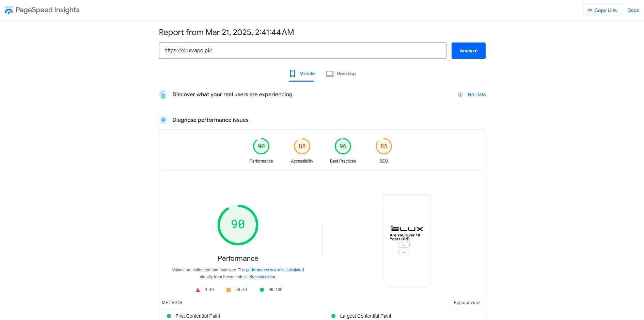The width and height of the screenshot is (644, 320).
Task: Click the Largest Contentful Paint metric
Action: (x=365, y=316)
